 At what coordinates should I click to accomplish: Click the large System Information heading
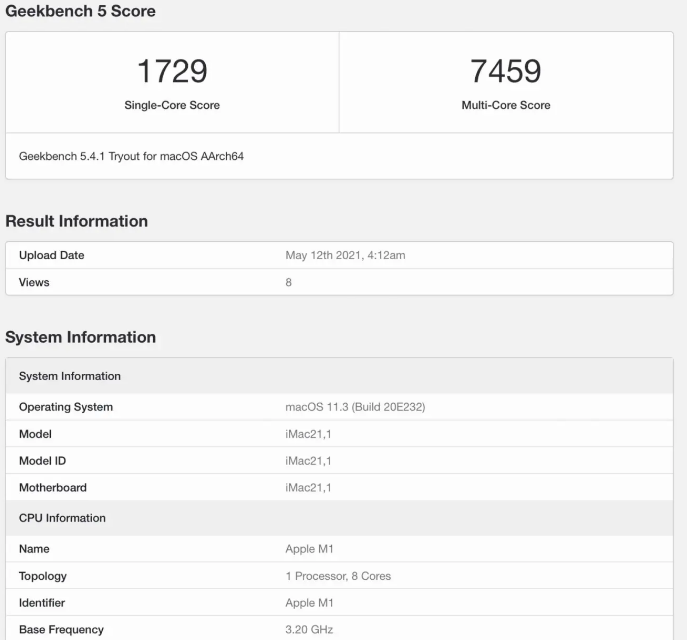click(x=81, y=337)
